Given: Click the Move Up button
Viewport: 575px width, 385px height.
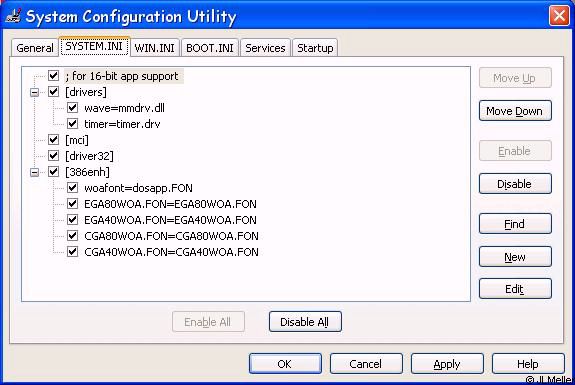Looking at the screenshot, I should pos(515,78).
